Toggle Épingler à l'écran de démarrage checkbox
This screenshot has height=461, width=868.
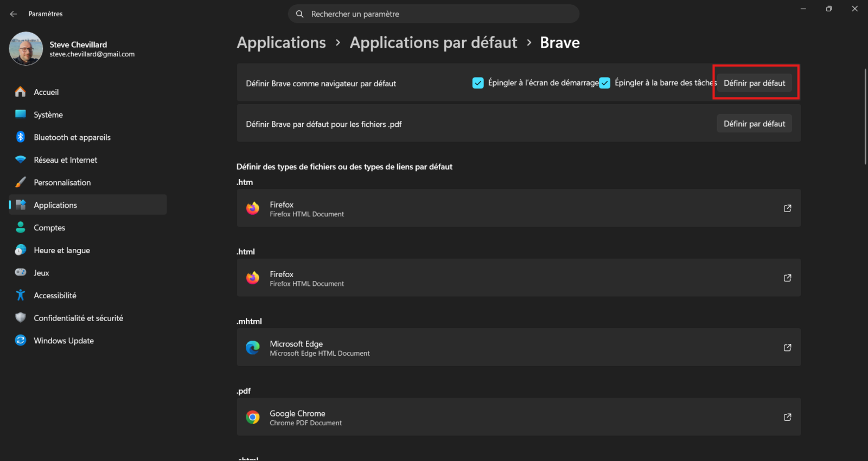478,83
